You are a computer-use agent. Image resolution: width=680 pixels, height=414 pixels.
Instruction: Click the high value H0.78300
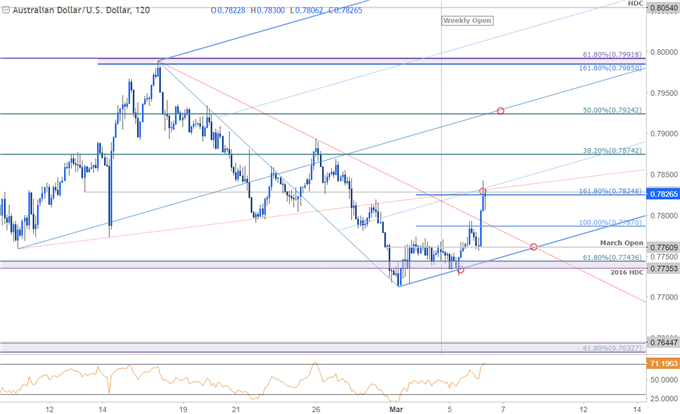click(268, 10)
